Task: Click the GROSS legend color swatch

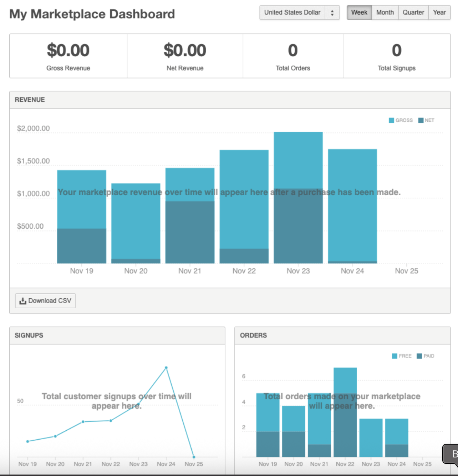Action: (x=391, y=120)
